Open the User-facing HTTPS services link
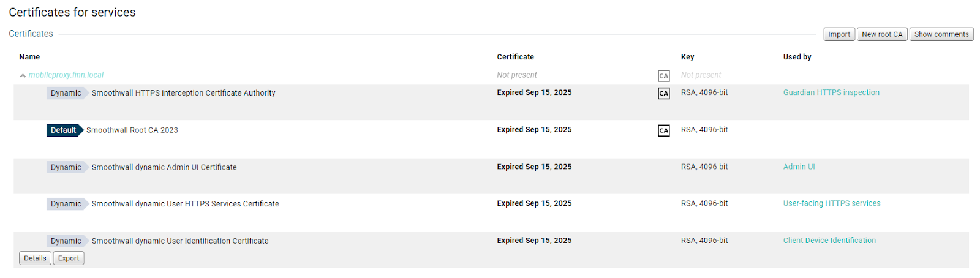This screenshot has width=980, height=278. point(832,203)
